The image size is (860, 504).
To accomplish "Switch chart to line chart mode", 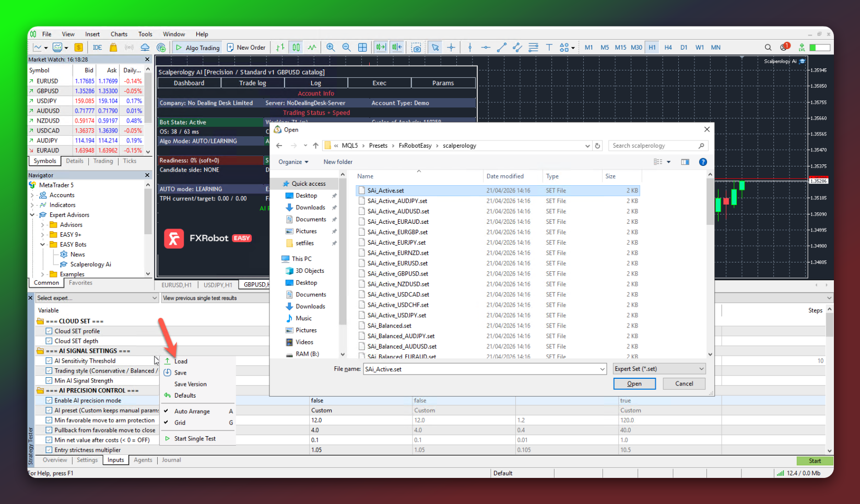I will click(312, 47).
